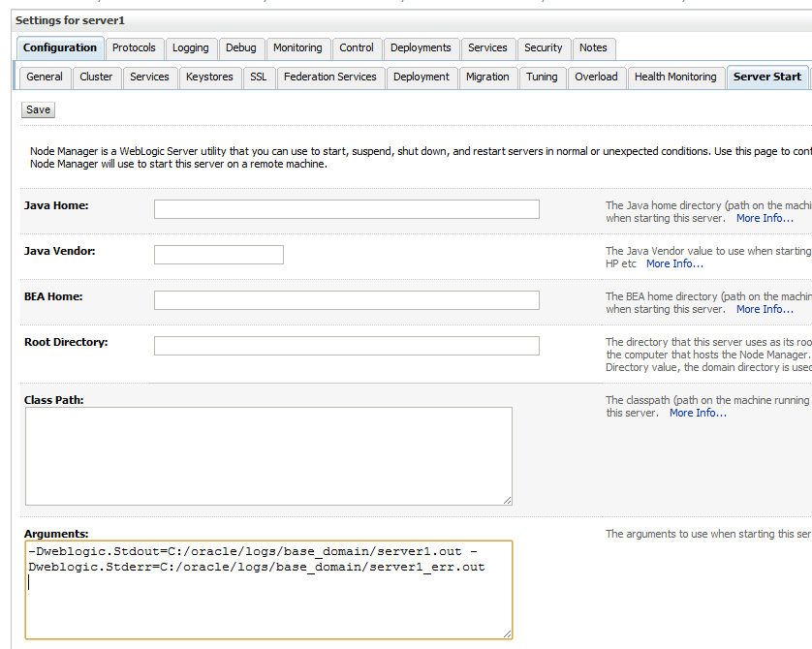This screenshot has width=812, height=649.
Task: Select the Keystores sub-tab
Action: tap(209, 77)
